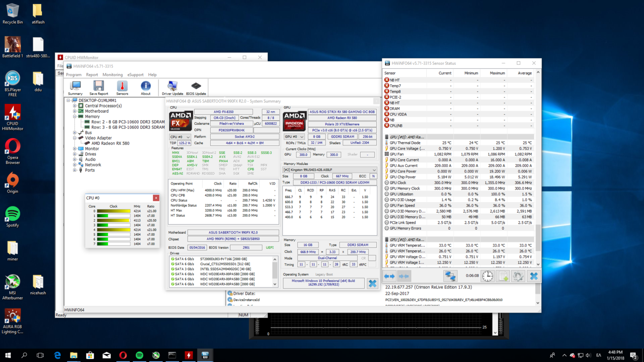Collapse the Video Adapter tree node
The width and height of the screenshot is (644, 362).
coord(74,138)
